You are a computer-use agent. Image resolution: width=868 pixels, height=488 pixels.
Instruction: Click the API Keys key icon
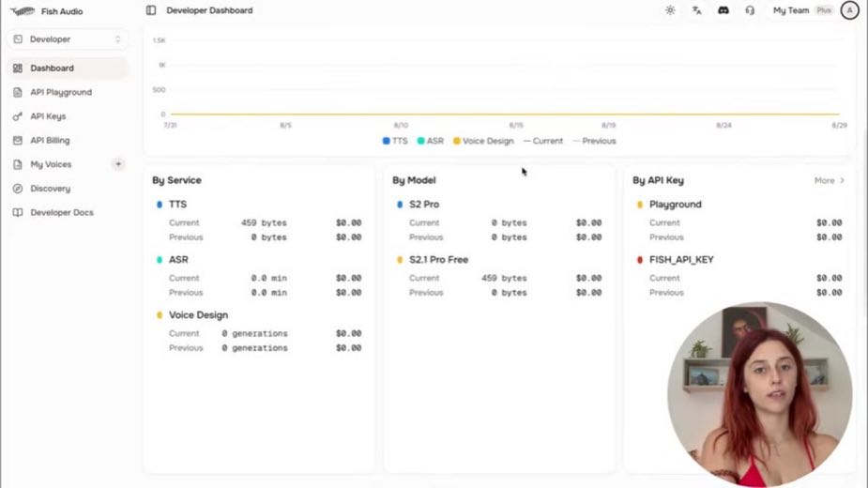pos(18,116)
